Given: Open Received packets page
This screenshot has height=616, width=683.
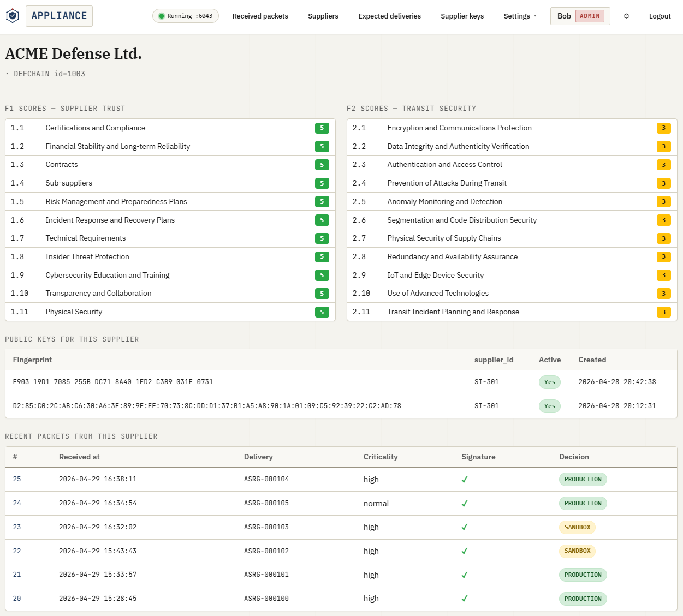Looking at the screenshot, I should (x=260, y=16).
